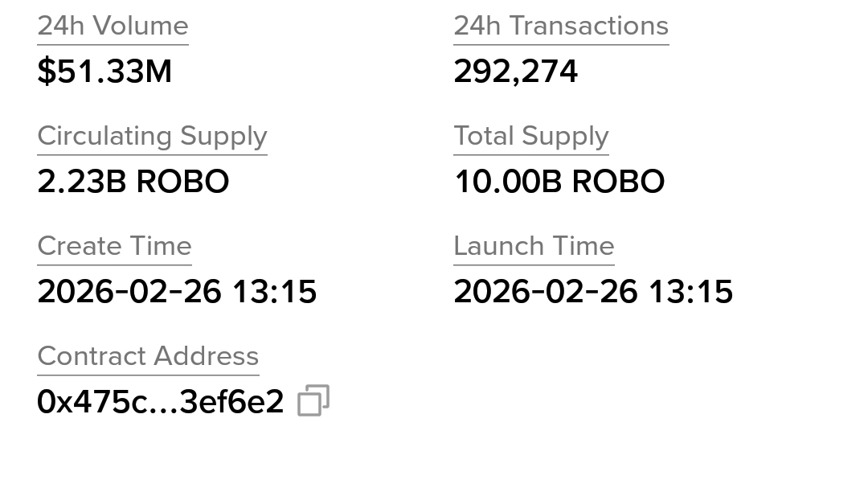Select the $51.33M volume value
868x488 pixels.
(x=104, y=72)
